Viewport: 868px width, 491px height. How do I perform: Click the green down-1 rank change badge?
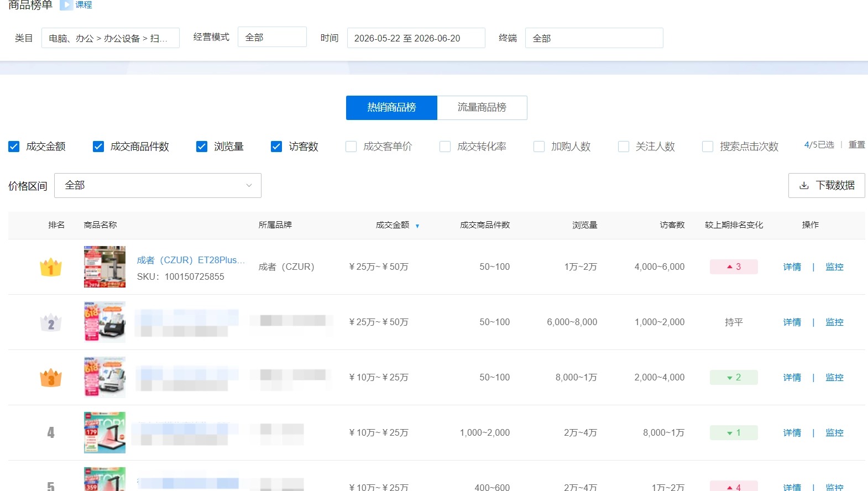tap(734, 432)
